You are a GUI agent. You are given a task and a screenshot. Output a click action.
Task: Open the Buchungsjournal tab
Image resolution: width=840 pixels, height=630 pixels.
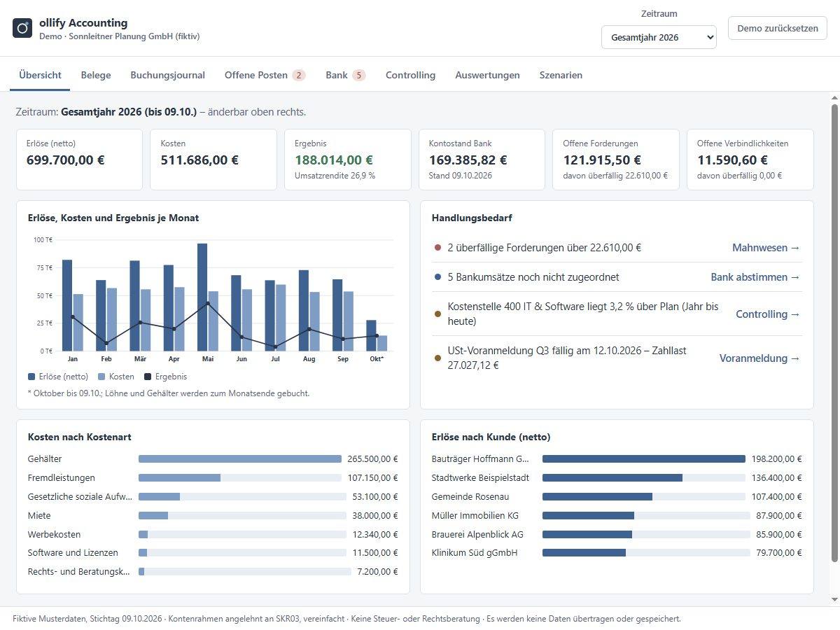(168, 75)
